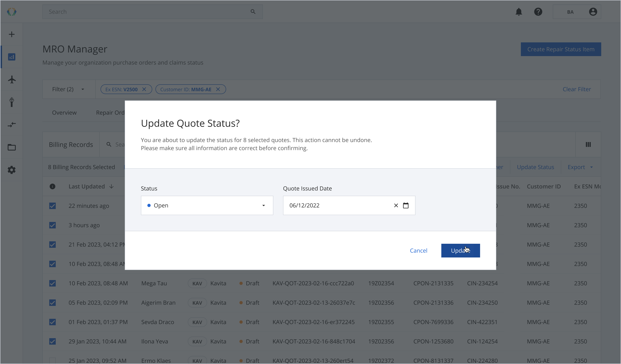Image resolution: width=621 pixels, height=364 pixels.
Task: Click the info icon in table header
Action: [52, 186]
